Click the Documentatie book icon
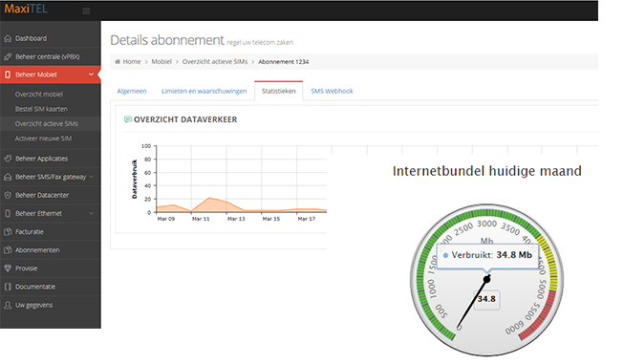The image size is (624, 364). pyautogui.click(x=8, y=287)
